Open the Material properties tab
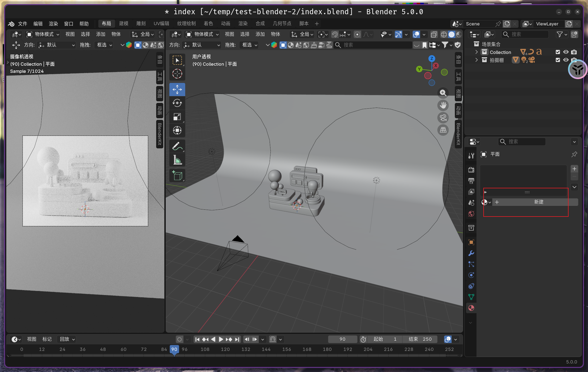Image resolution: width=588 pixels, height=372 pixels. point(471,308)
